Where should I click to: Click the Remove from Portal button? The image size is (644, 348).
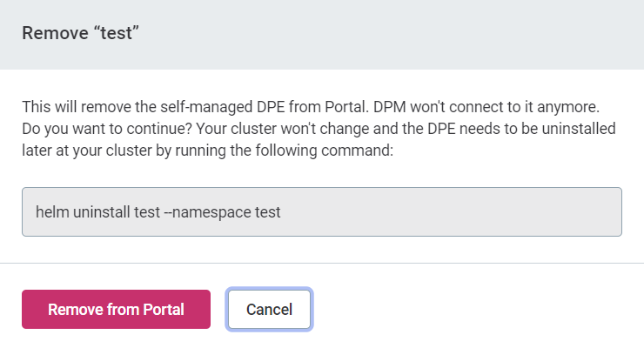tap(116, 310)
